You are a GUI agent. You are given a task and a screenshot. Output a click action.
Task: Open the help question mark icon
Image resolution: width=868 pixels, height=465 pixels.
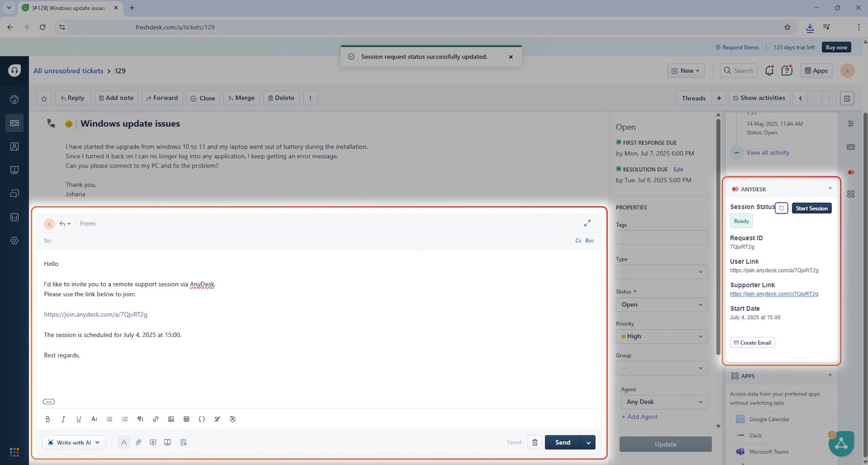point(787,70)
